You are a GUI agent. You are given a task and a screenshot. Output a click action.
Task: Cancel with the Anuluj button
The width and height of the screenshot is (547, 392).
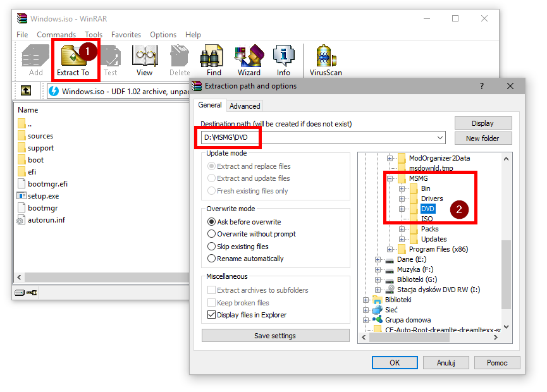446,362
